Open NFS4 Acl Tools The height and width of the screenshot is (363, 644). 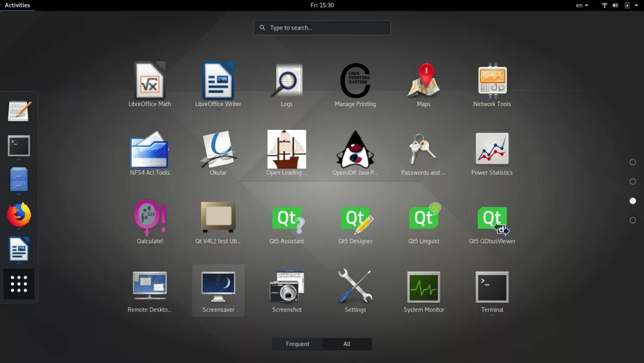pos(150,153)
